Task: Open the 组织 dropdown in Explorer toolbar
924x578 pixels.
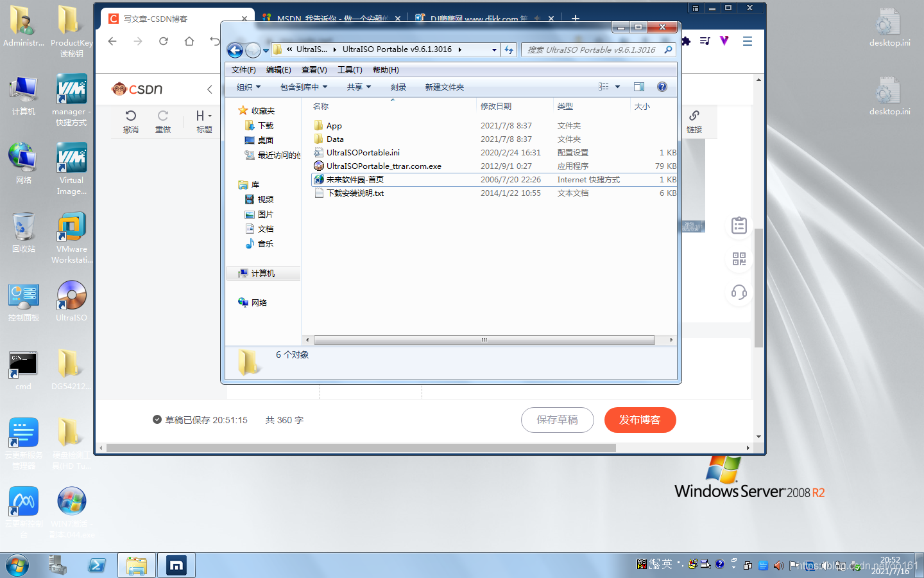Action: (248, 87)
